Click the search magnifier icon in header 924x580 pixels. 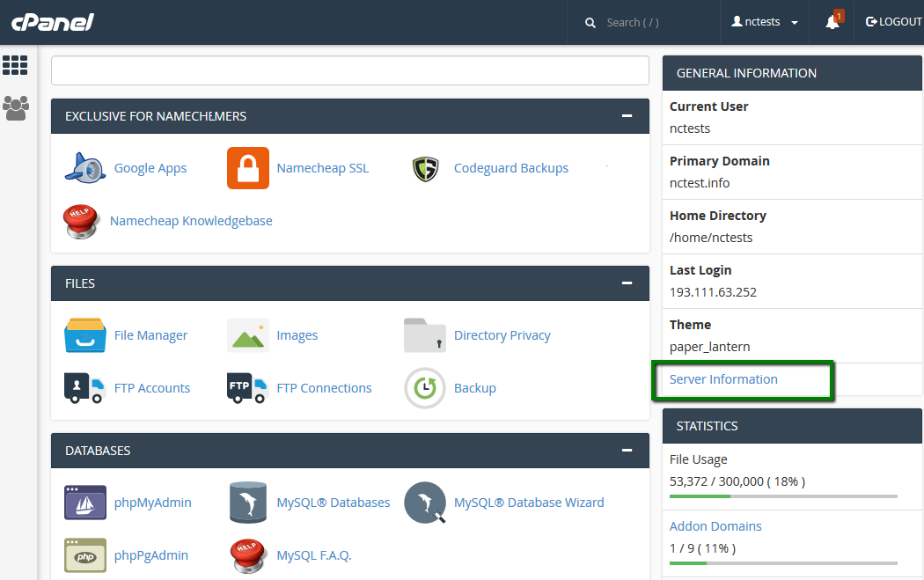tap(590, 23)
